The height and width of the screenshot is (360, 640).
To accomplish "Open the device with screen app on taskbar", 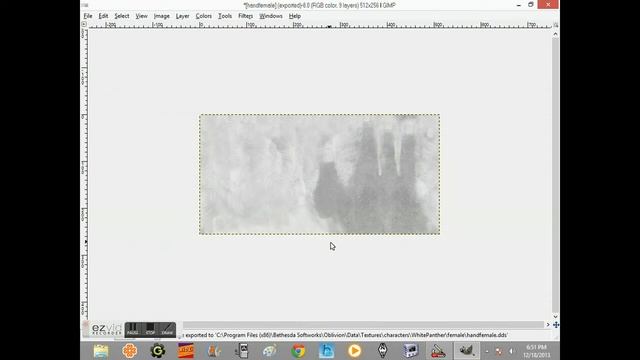I will pos(242,351).
